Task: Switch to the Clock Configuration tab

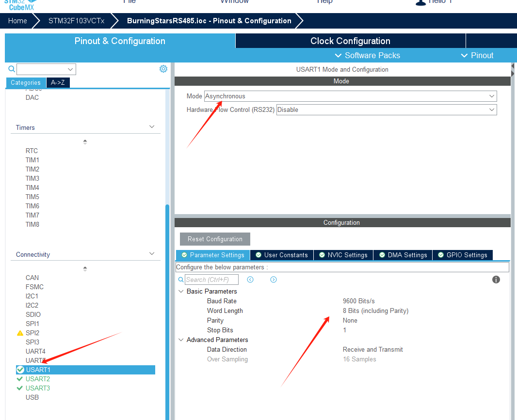Action: click(x=350, y=41)
